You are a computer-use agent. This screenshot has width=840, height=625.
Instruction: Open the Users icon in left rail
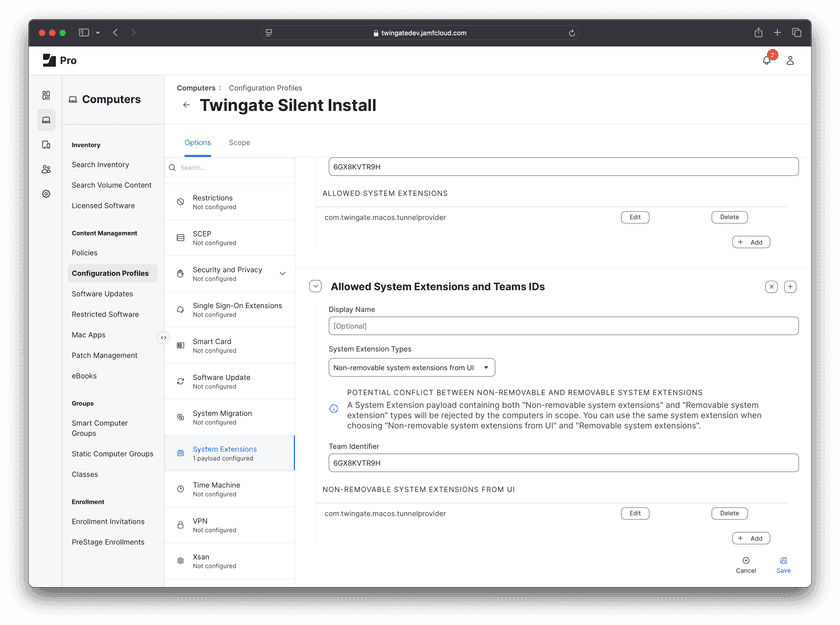[x=46, y=169]
